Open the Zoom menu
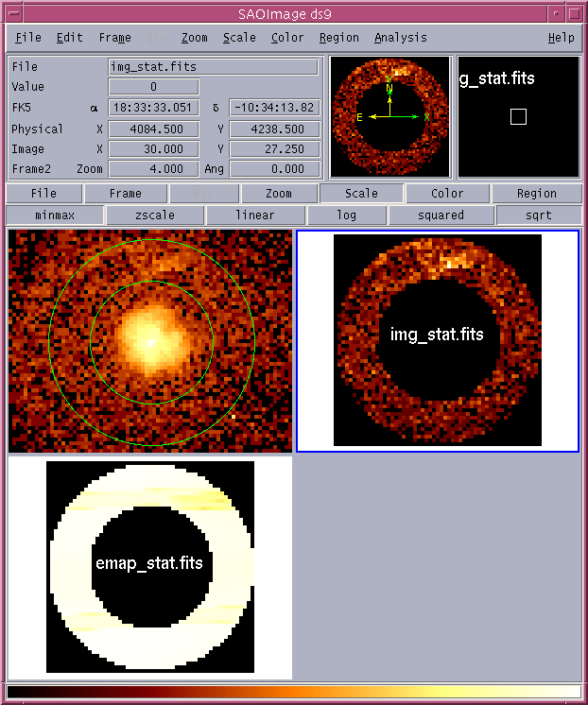 tap(195, 38)
